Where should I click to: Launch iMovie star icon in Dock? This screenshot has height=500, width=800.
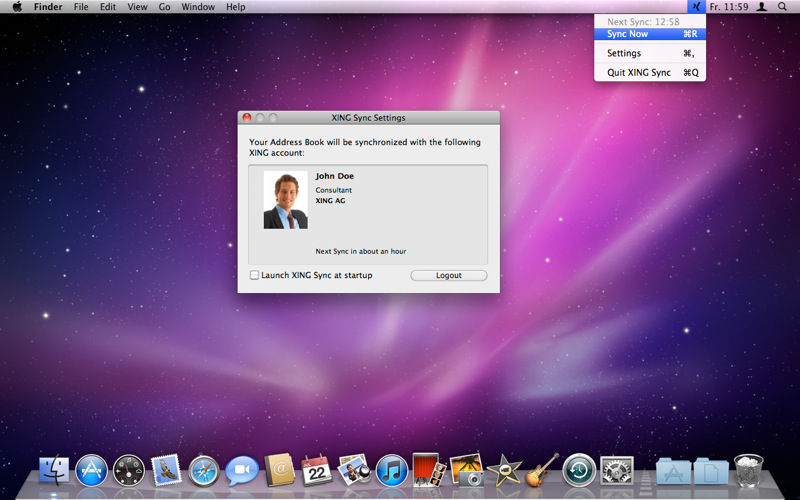tap(505, 470)
